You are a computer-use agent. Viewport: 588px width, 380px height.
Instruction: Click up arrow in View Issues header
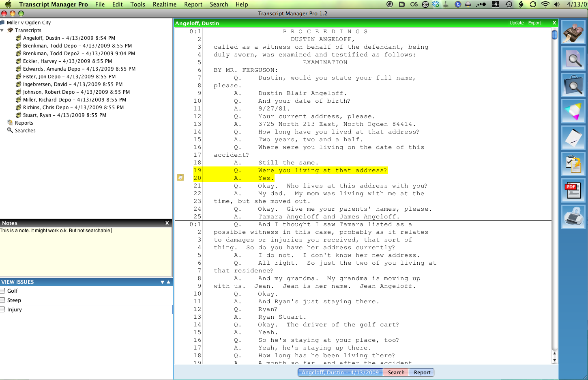coord(168,282)
